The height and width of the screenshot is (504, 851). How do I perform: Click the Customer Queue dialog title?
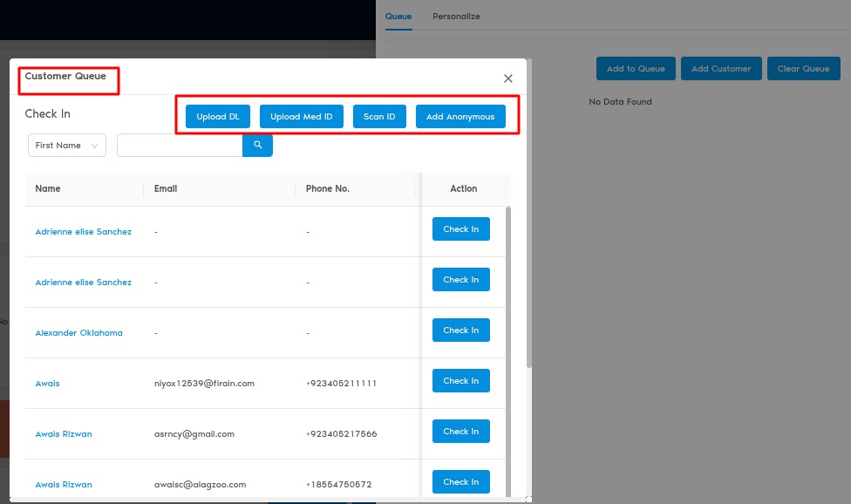[65, 76]
